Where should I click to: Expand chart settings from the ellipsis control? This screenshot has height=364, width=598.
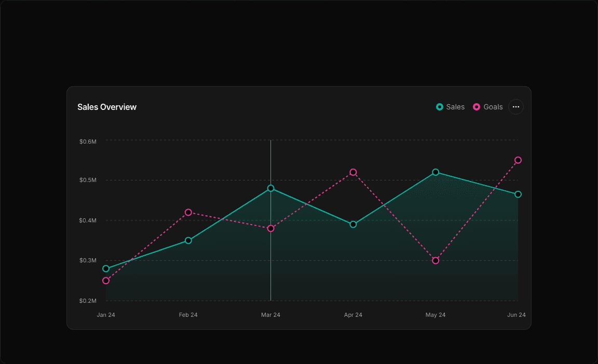(515, 107)
